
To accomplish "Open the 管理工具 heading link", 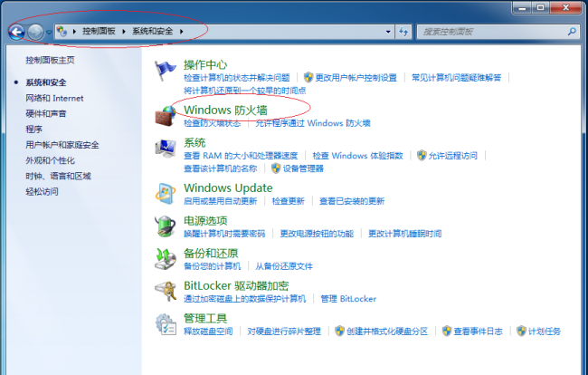I will tap(205, 318).
